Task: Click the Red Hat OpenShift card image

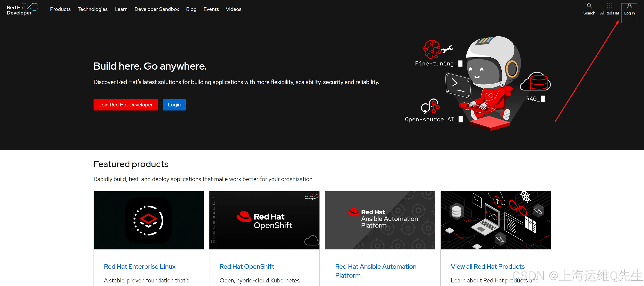Action: pos(264,220)
